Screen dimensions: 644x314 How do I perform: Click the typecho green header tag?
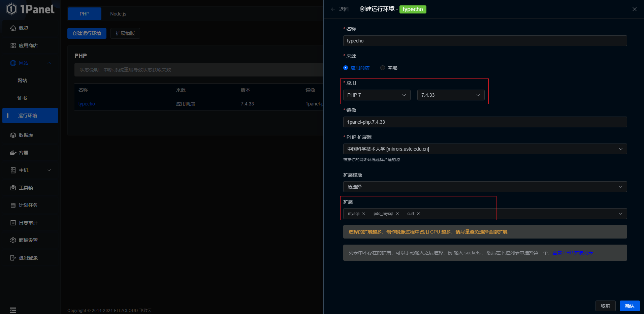tap(413, 9)
